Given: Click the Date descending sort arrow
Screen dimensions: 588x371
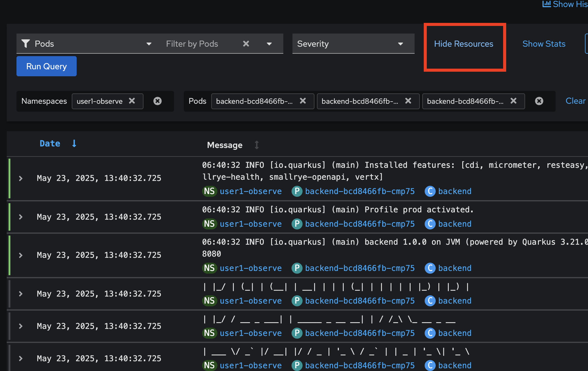Looking at the screenshot, I should coord(74,143).
